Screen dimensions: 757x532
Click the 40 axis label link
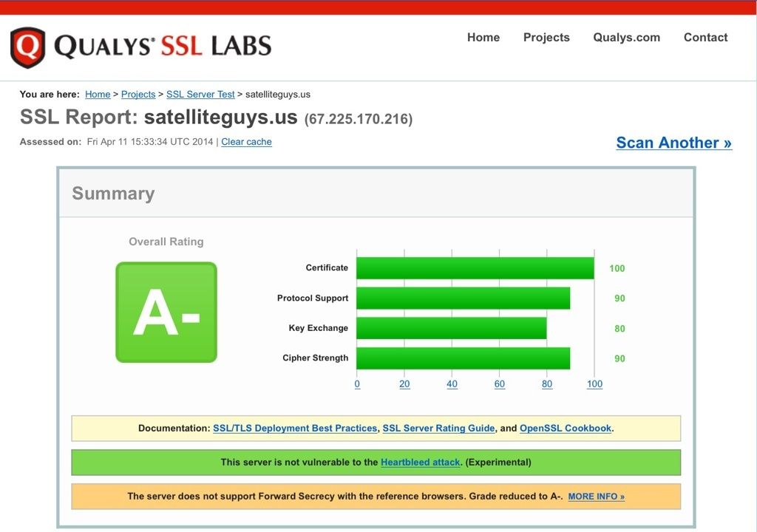(452, 383)
